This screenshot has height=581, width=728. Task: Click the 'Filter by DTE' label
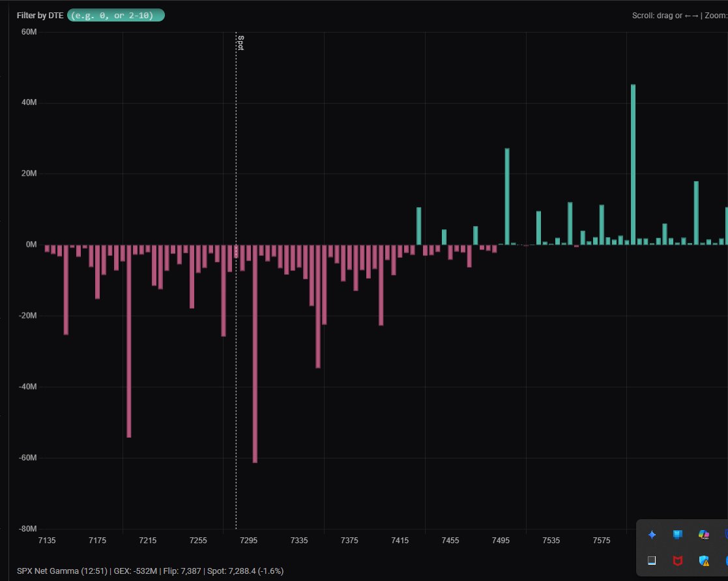40,16
